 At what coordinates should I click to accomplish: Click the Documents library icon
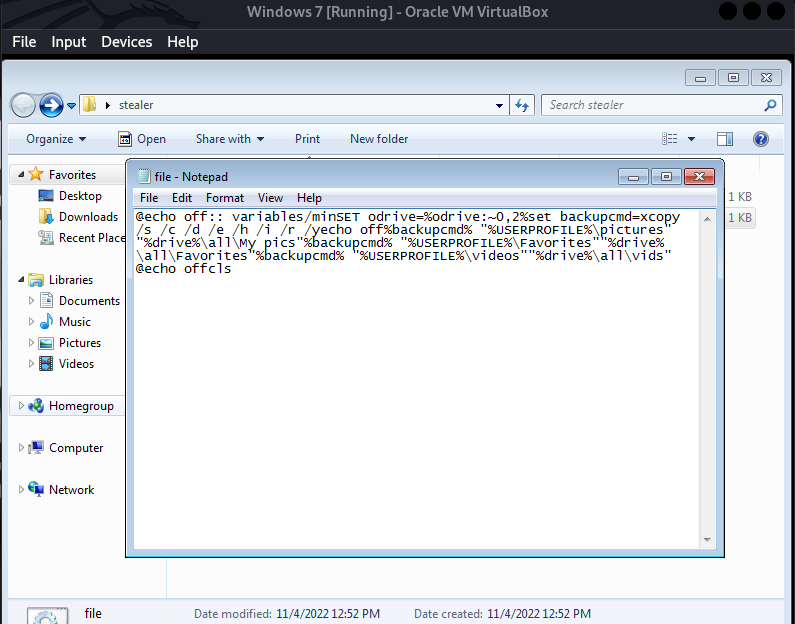(46, 300)
